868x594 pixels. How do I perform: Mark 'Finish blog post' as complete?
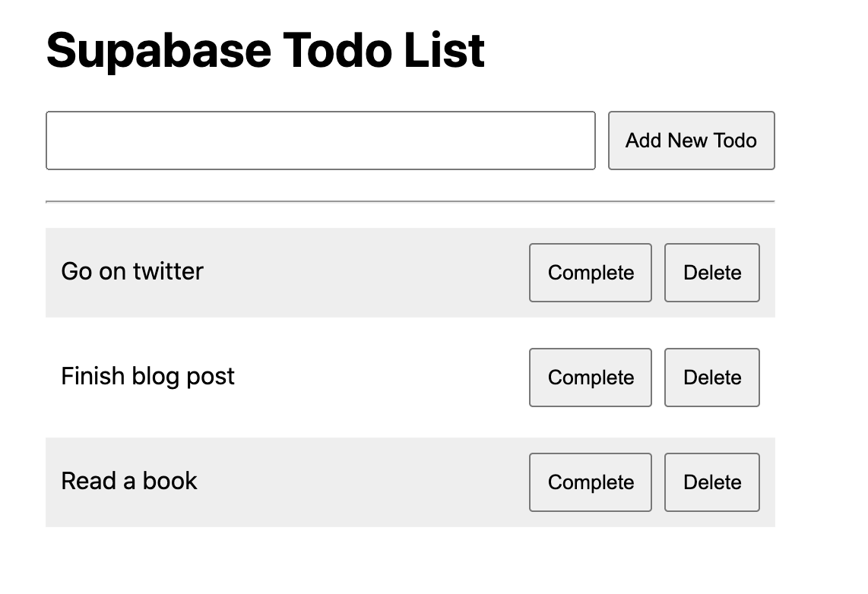pos(591,378)
